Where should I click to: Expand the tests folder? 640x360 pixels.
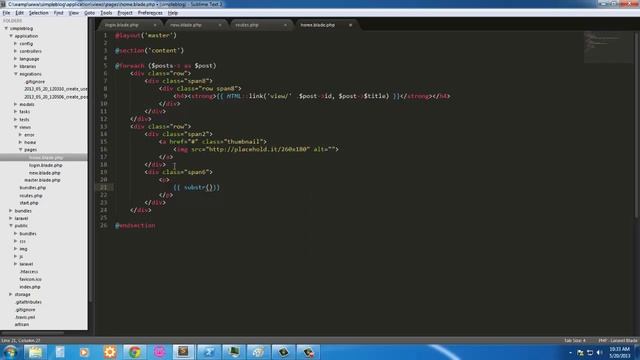16,119
